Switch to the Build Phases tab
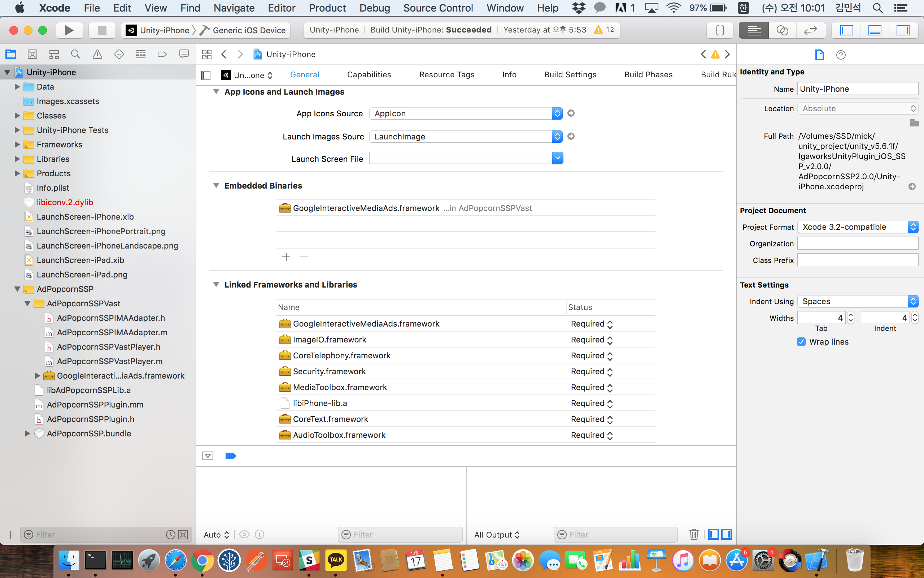The image size is (924, 578). pos(648,74)
